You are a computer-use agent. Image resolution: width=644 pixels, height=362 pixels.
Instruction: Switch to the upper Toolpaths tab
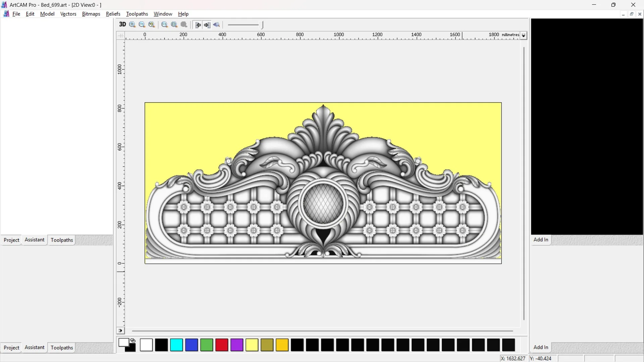coord(62,240)
